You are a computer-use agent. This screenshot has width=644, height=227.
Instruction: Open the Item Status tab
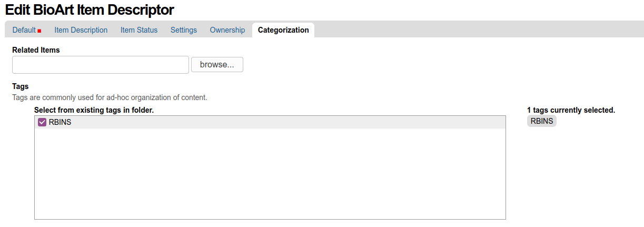(138, 30)
